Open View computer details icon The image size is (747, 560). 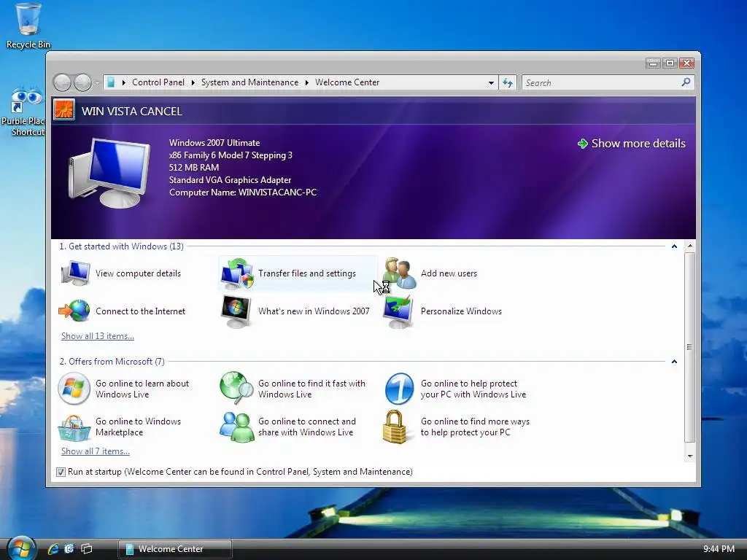(75, 273)
